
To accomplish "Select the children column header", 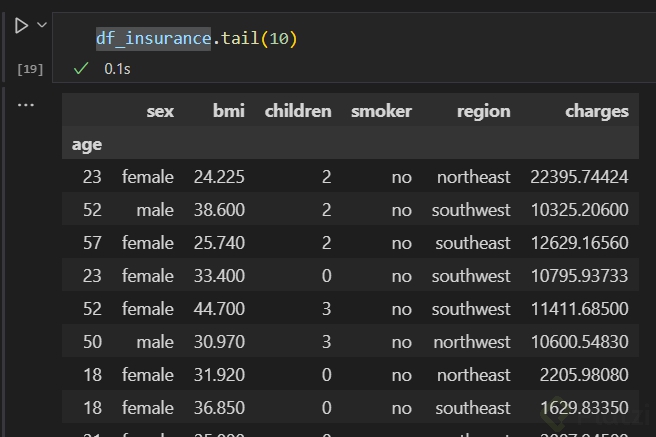I will [x=298, y=111].
